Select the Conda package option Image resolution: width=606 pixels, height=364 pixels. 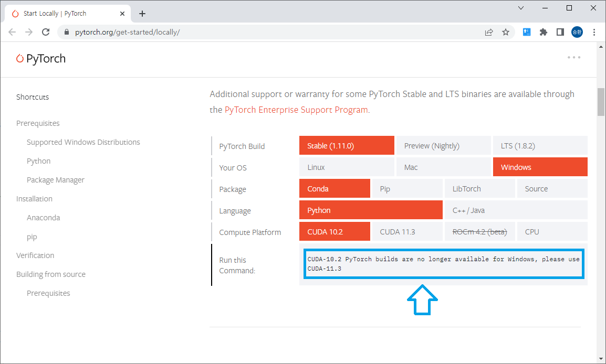pyautogui.click(x=335, y=189)
